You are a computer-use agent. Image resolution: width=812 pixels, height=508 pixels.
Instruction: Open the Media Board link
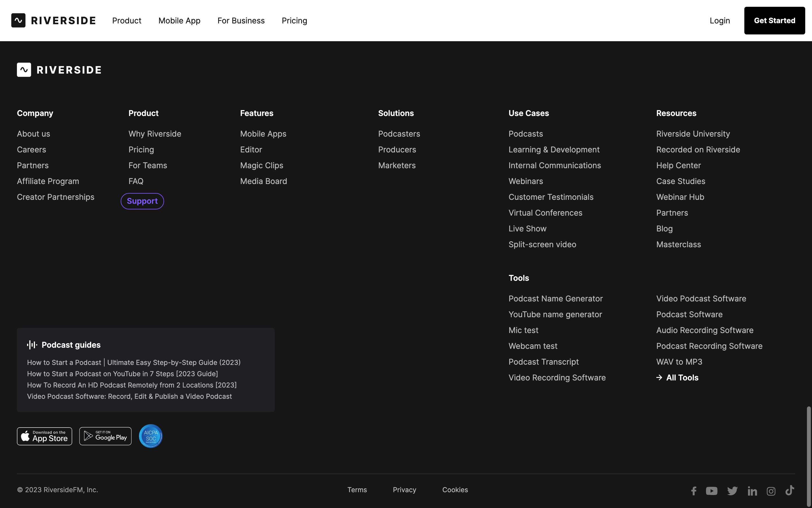[263, 181]
